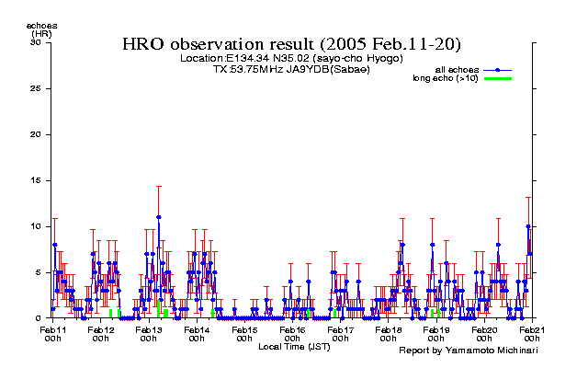The height and width of the screenshot is (368, 588).
Task: Click the 'Local Time (JST)' axis title
Action: click(294, 347)
